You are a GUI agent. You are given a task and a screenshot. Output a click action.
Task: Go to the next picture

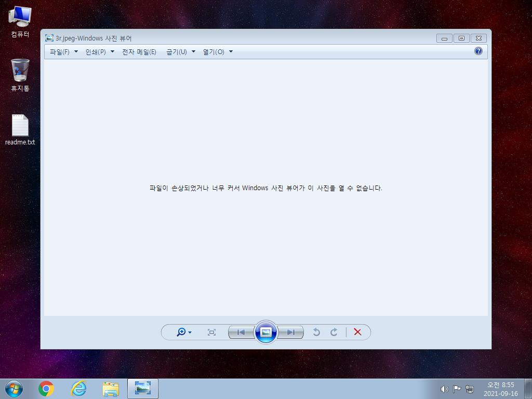click(290, 332)
